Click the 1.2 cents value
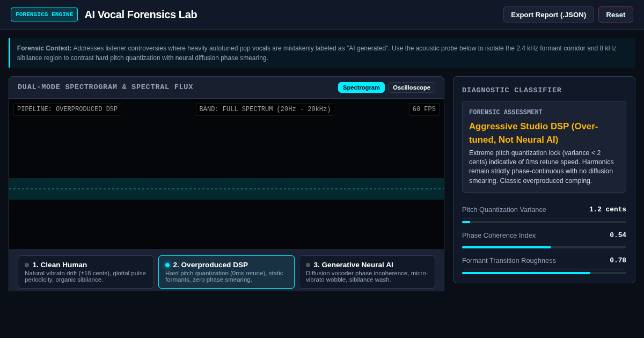This screenshot has width=644, height=338. (x=608, y=210)
